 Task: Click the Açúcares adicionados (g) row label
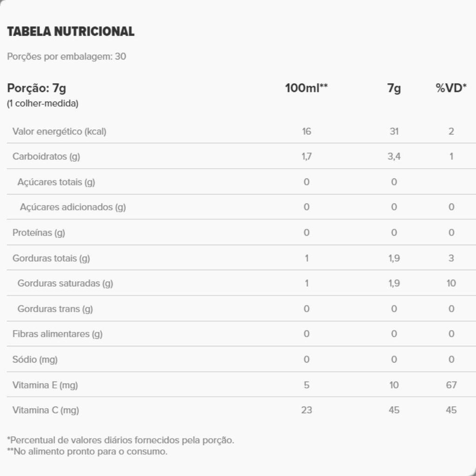point(73,207)
